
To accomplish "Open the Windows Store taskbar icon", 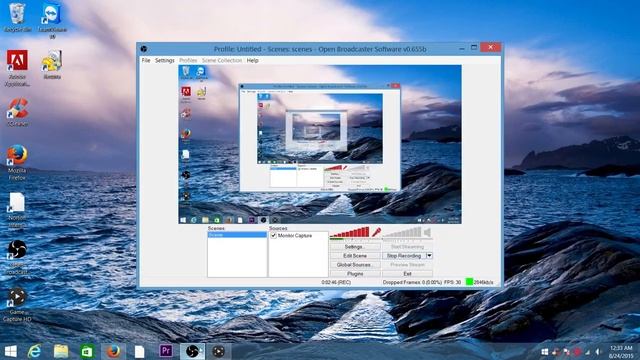I will pos(87,351).
